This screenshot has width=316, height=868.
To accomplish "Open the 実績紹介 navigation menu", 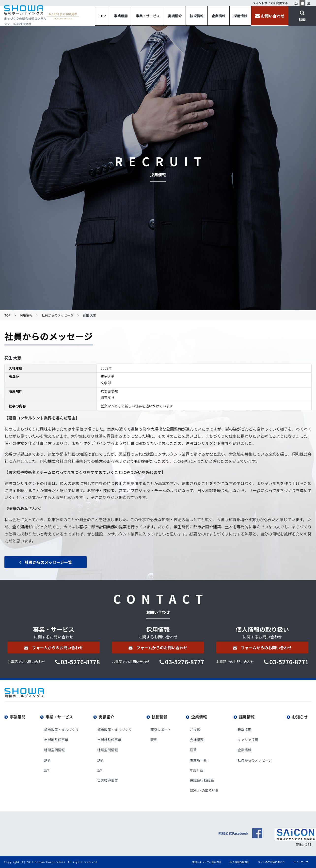I will click(175, 16).
